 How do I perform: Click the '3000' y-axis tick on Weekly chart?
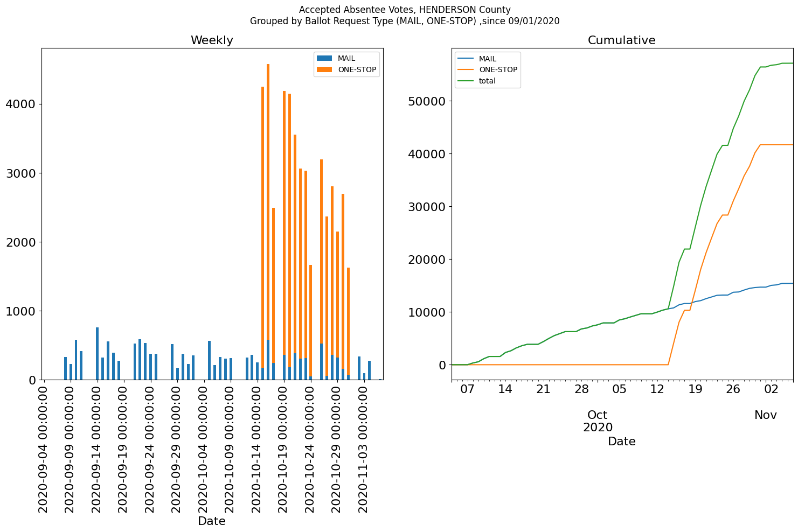coord(20,173)
